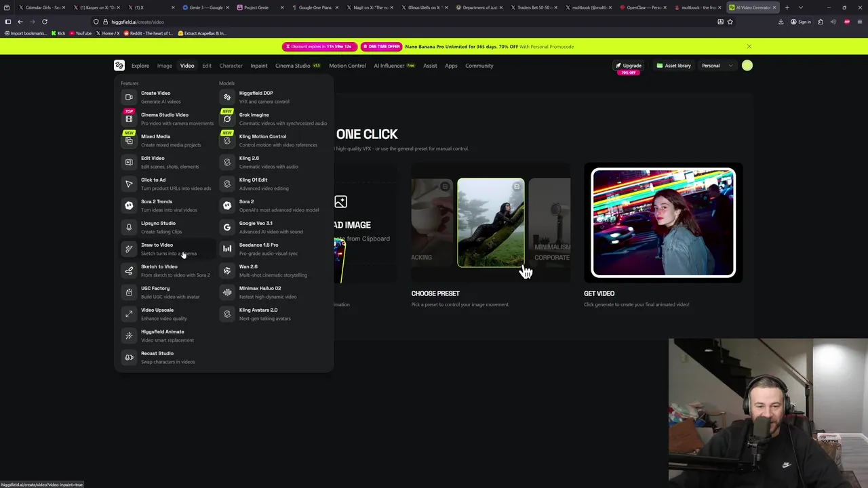The width and height of the screenshot is (868, 488).
Task: Open the Sketch to Video feature
Action: click(166, 270)
